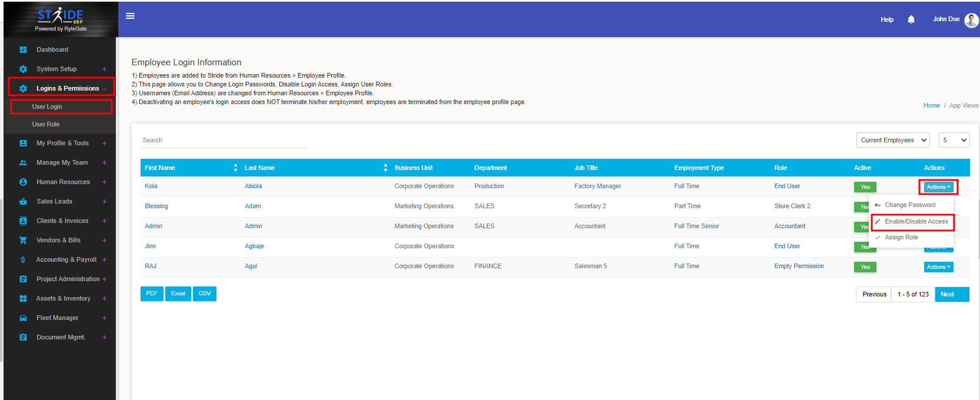
Task: Click John Doe username text
Action: click(x=946, y=19)
